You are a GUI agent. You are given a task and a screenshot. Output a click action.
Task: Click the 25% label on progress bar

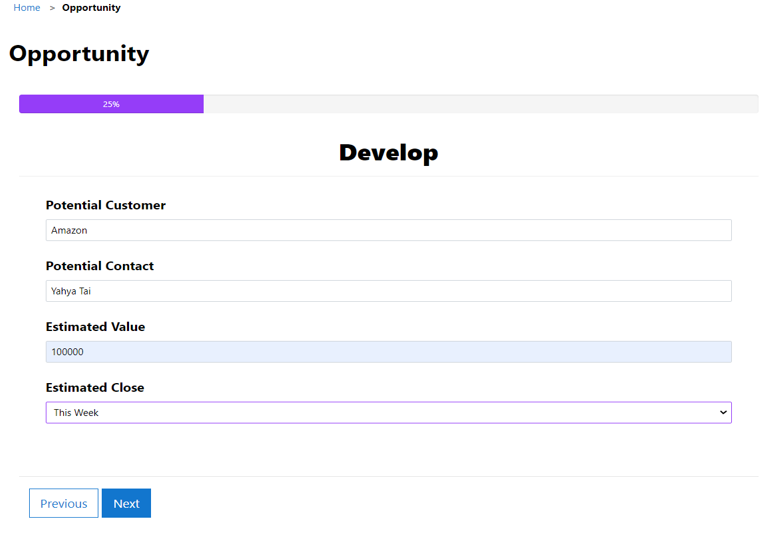(x=111, y=104)
